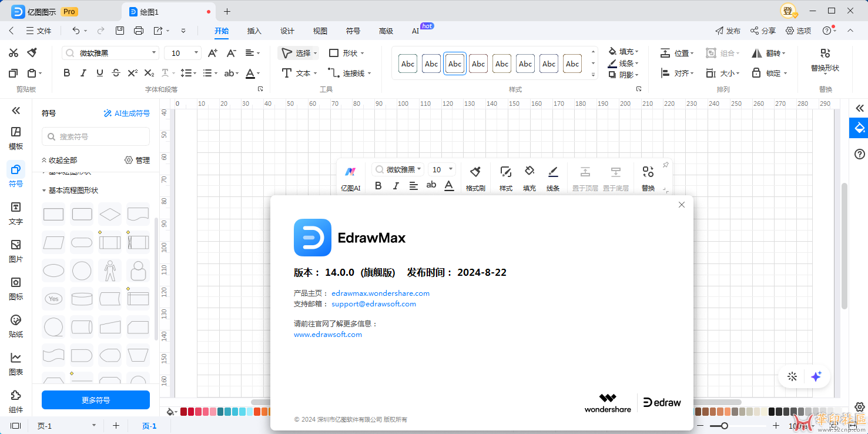This screenshot has width=868, height=434.
Task: Undo the last action
Action: tap(76, 31)
